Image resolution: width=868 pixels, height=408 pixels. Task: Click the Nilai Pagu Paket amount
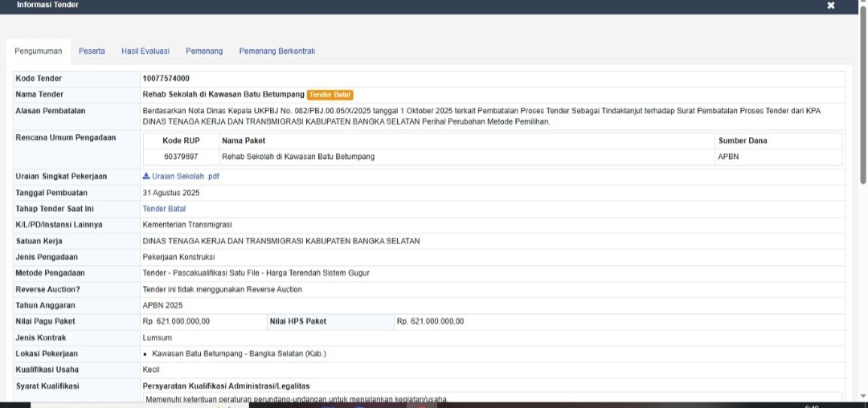(176, 321)
